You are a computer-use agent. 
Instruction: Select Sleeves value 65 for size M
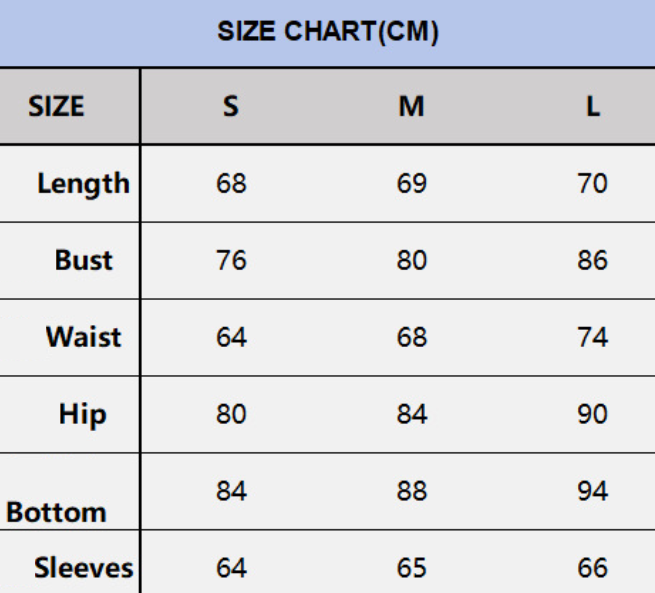(x=411, y=568)
